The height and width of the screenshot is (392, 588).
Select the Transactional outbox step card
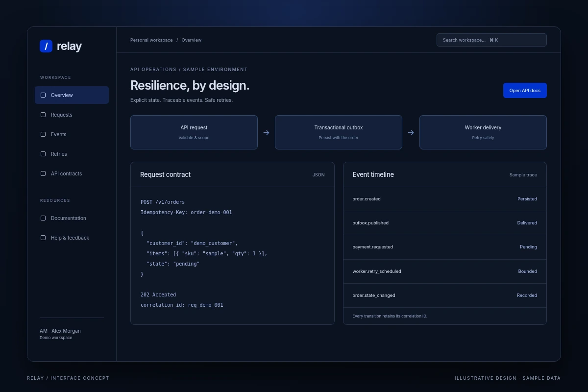pos(339,132)
